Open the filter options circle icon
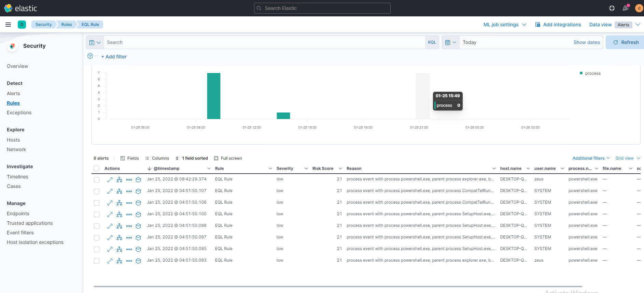Image resolution: width=644 pixels, height=293 pixels. pos(90,56)
